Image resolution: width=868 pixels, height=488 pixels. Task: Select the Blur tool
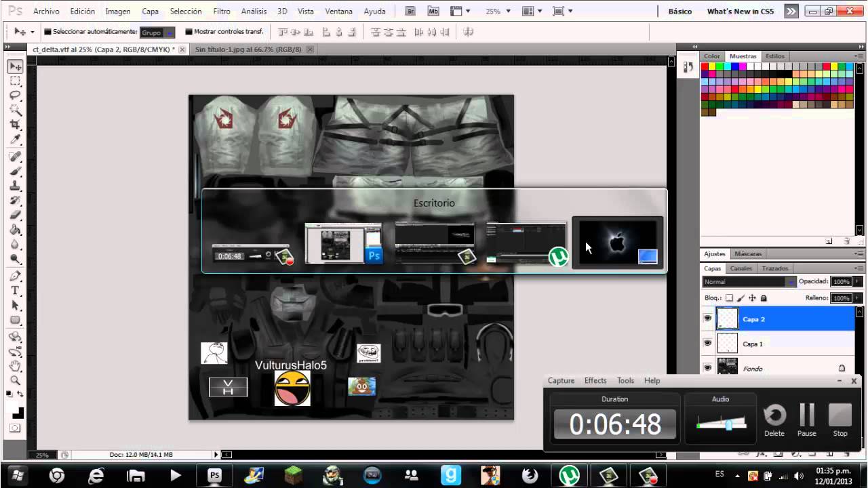pyautogui.click(x=15, y=245)
